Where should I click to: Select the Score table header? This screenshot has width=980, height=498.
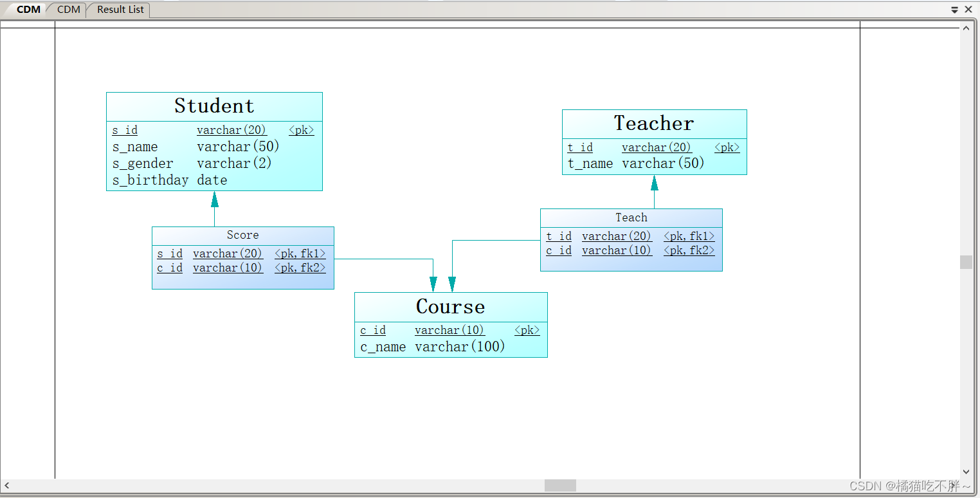coord(242,235)
